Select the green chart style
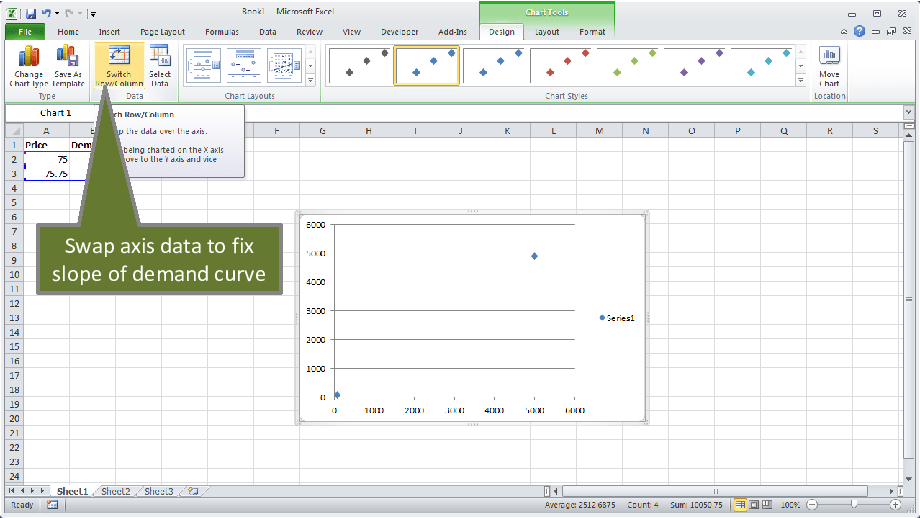The image size is (920, 518). coord(630,65)
